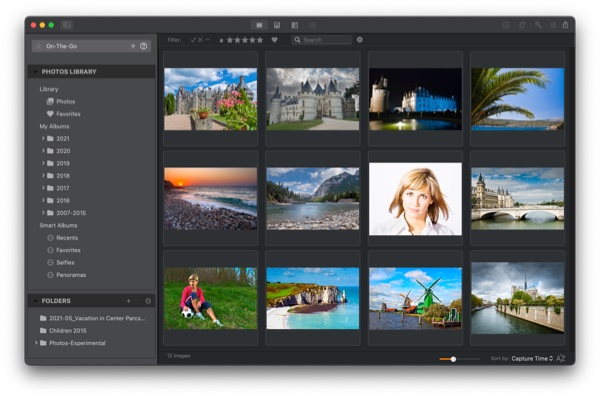The width and height of the screenshot is (600, 398).
Task: Set filter rating to fifth star
Action: 260,40
